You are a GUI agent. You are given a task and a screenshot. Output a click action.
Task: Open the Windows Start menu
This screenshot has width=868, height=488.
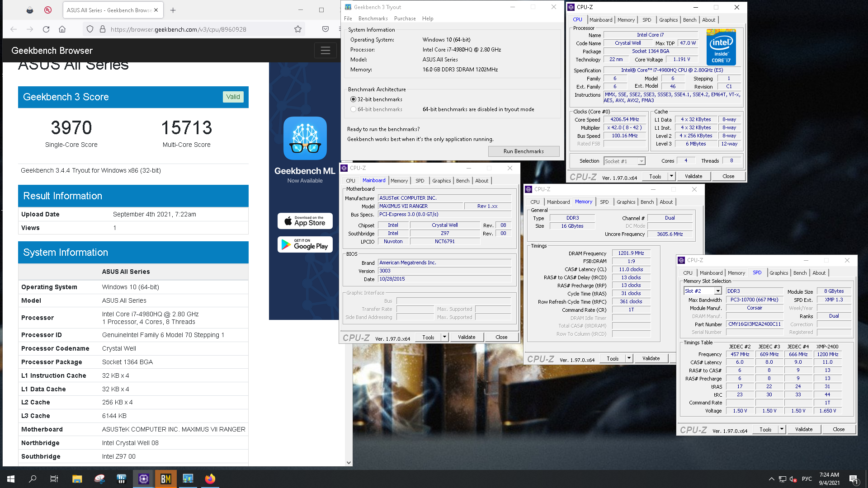11,479
